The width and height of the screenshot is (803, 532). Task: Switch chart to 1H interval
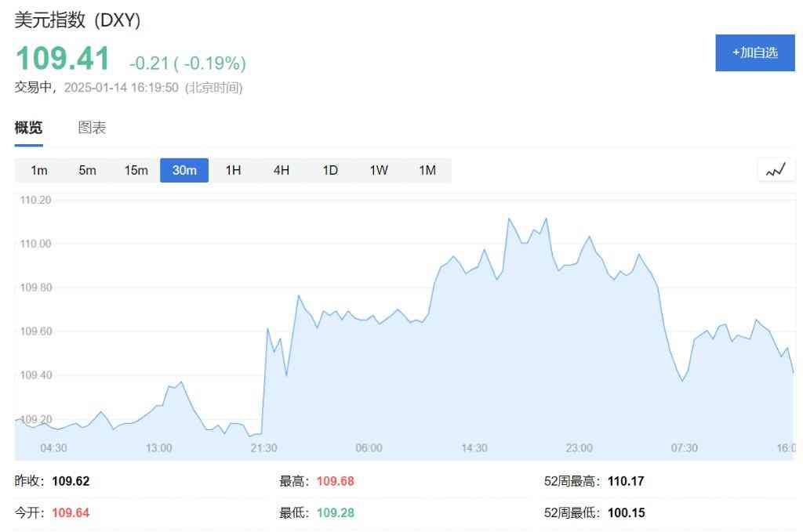click(233, 170)
